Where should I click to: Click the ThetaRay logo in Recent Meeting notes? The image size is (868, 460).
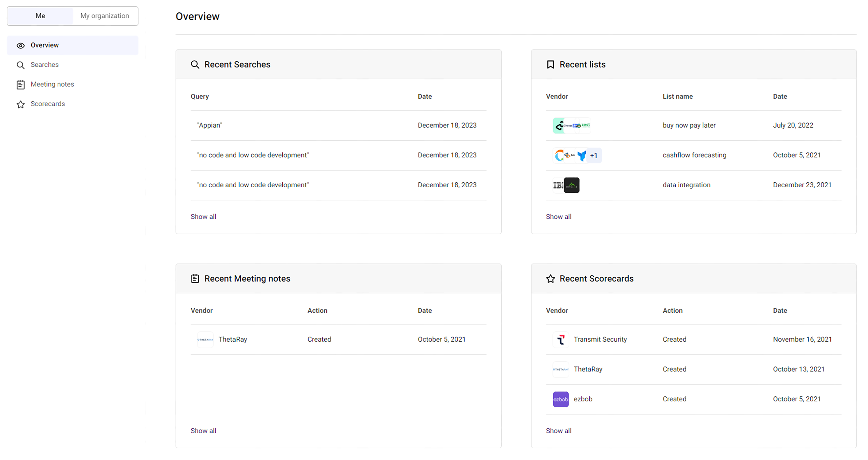pos(206,339)
